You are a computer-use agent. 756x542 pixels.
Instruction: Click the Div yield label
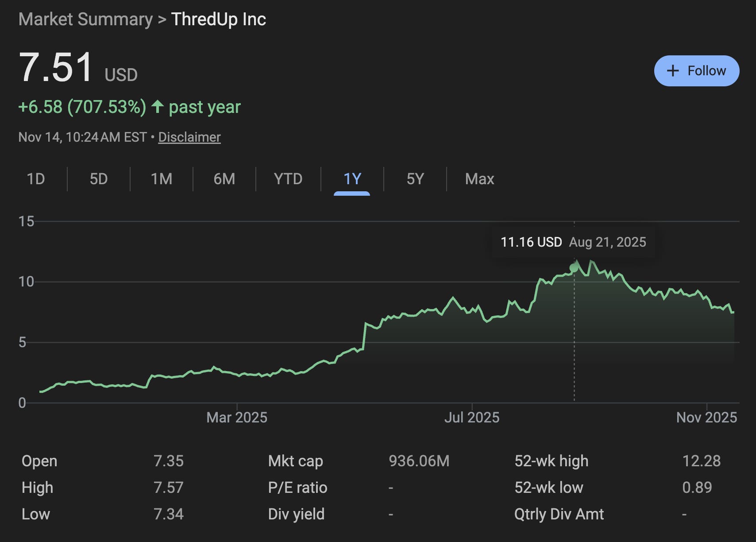coord(296,514)
